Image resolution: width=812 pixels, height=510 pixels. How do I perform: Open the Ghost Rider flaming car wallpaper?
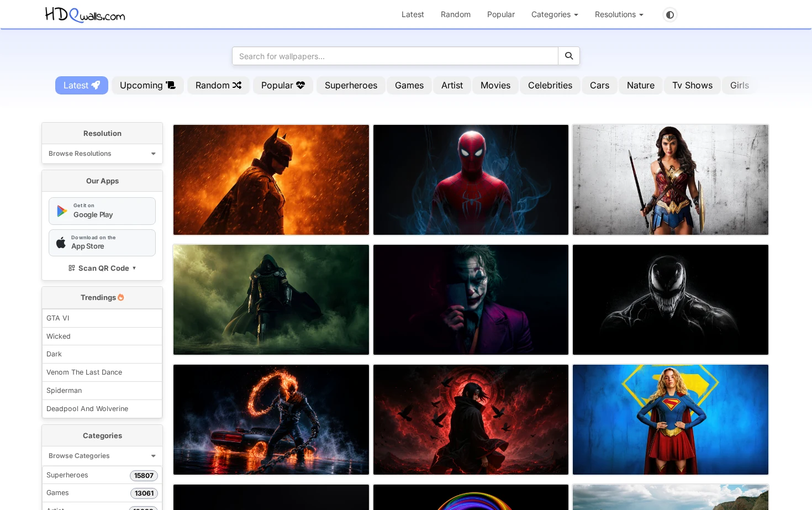click(x=271, y=419)
